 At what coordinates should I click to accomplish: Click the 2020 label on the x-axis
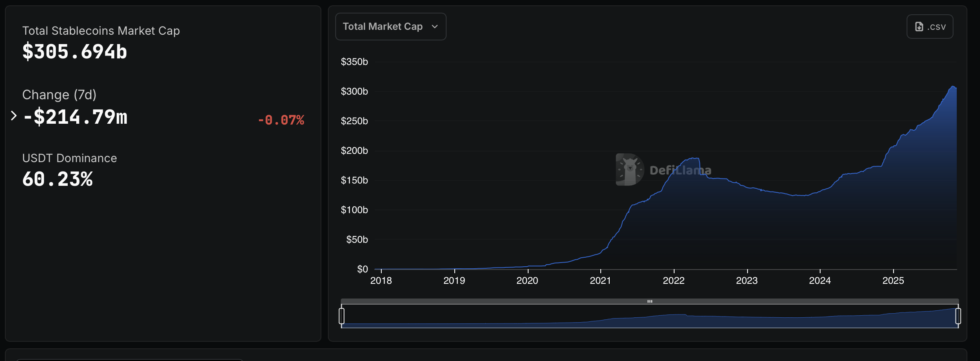pos(527,281)
